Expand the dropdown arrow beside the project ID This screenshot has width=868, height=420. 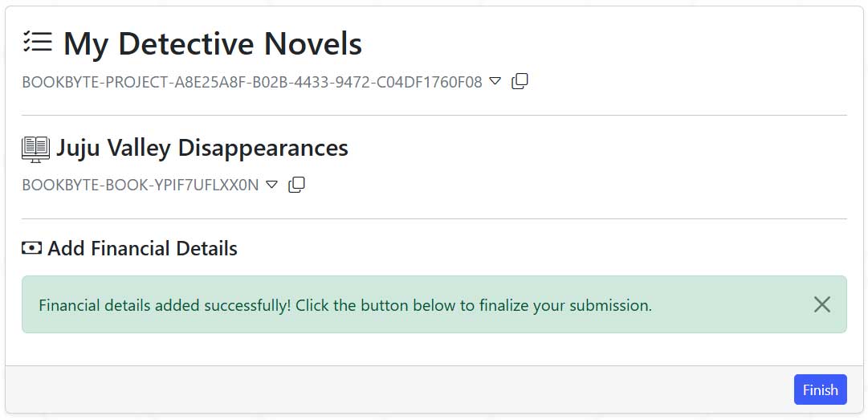coord(495,81)
